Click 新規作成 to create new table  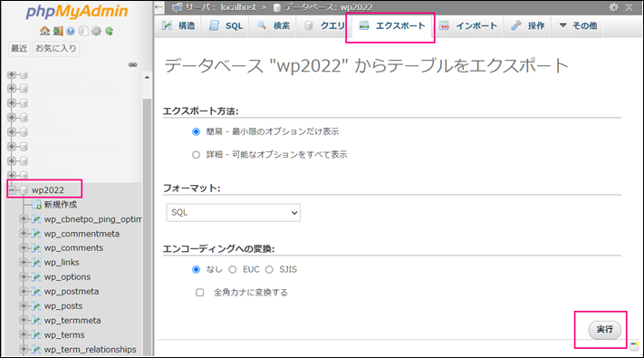61,204
